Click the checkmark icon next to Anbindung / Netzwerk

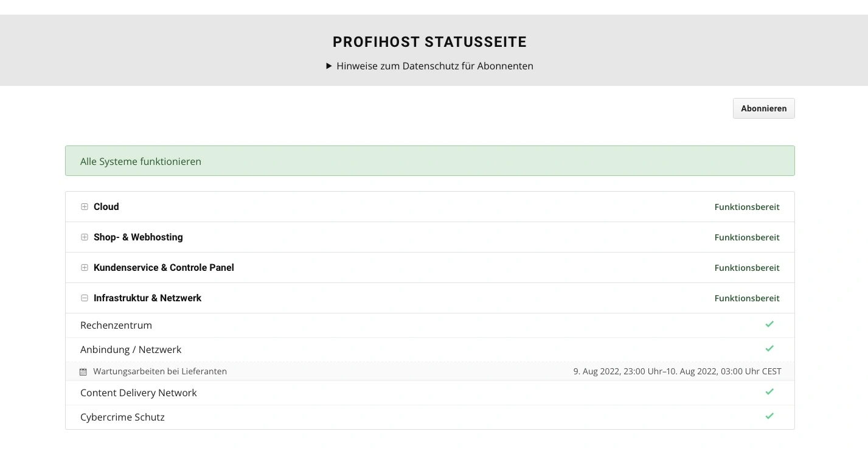click(x=769, y=349)
